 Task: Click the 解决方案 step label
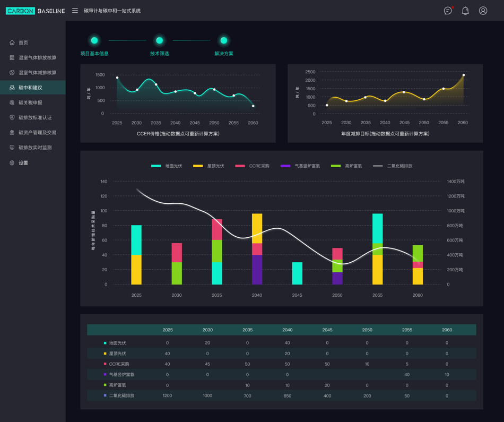tap(224, 54)
